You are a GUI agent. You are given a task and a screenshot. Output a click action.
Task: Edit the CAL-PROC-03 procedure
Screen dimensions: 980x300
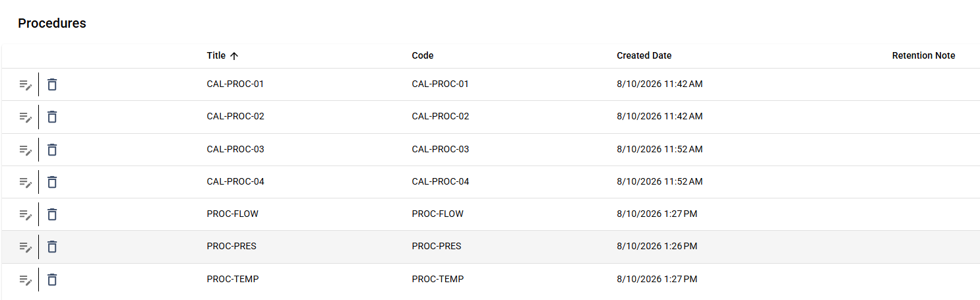pyautogui.click(x=25, y=150)
